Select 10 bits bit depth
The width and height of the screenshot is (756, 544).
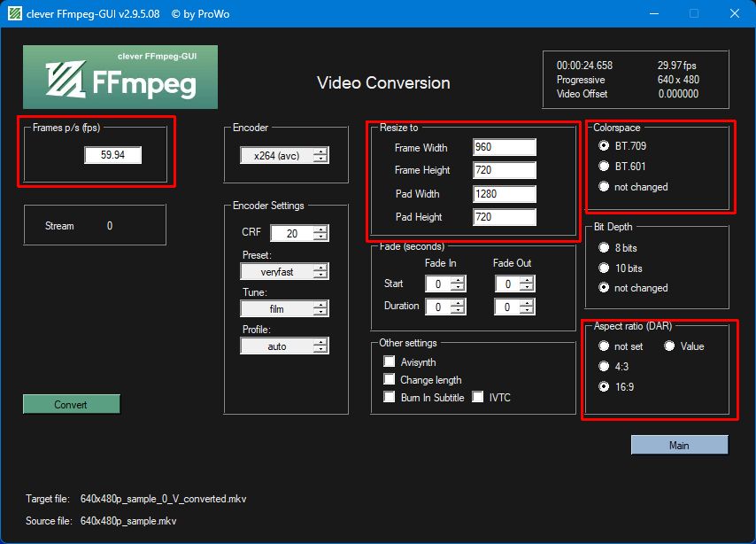click(x=604, y=268)
